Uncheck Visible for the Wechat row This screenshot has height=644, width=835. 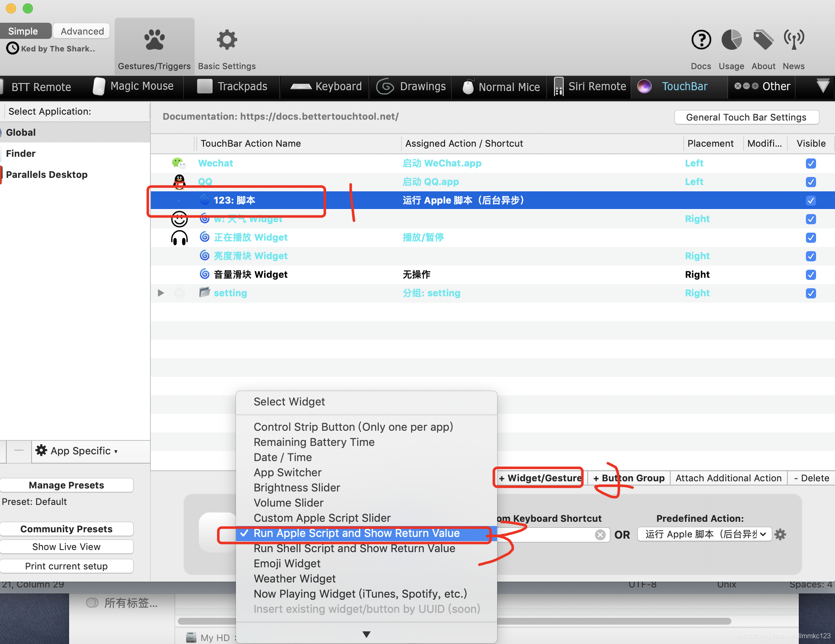pyautogui.click(x=811, y=164)
